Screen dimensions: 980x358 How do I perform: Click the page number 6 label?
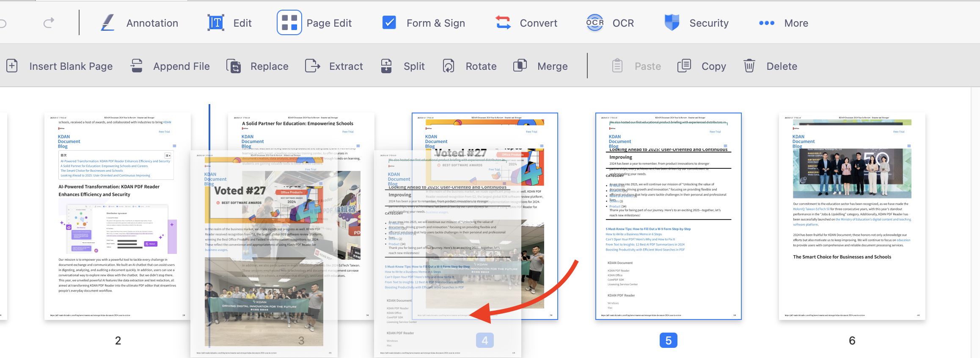(x=852, y=341)
